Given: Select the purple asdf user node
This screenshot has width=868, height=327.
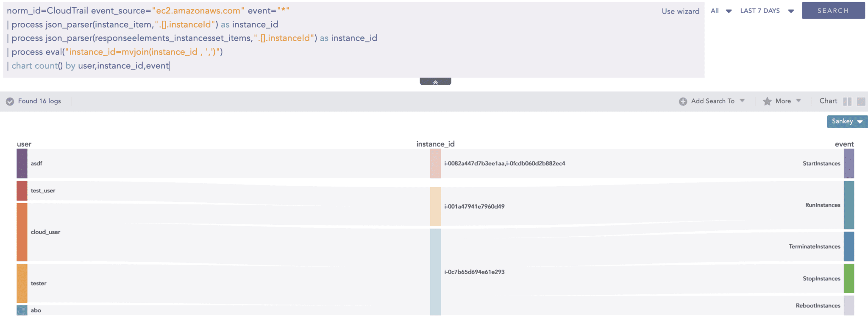Looking at the screenshot, I should coord(22,163).
